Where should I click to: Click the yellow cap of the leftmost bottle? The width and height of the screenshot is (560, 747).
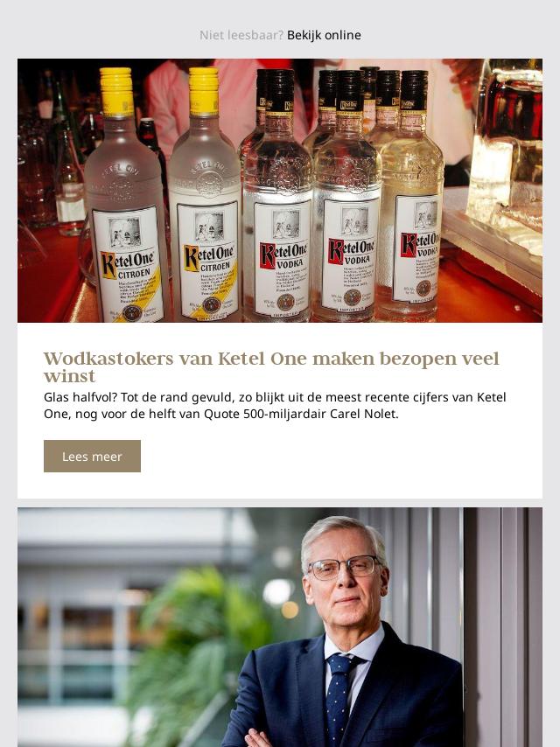(116, 93)
